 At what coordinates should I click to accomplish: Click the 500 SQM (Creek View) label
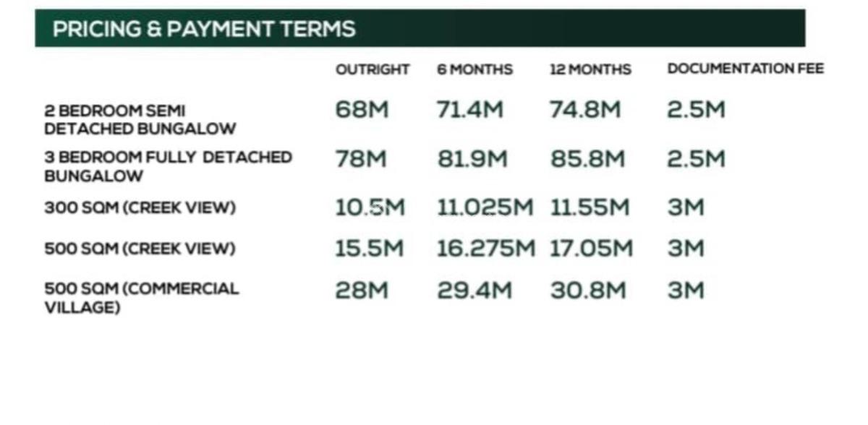(140, 249)
